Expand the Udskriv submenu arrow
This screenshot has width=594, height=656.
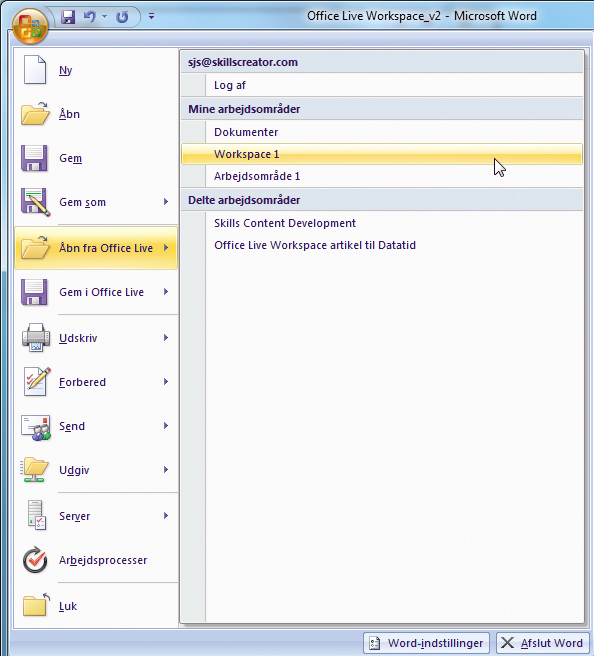tap(166, 337)
